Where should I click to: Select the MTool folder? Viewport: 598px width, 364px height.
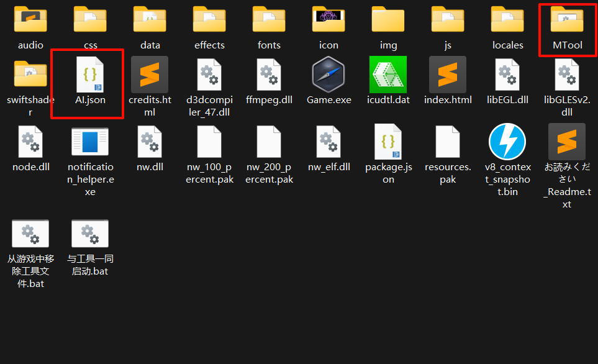pyautogui.click(x=567, y=22)
